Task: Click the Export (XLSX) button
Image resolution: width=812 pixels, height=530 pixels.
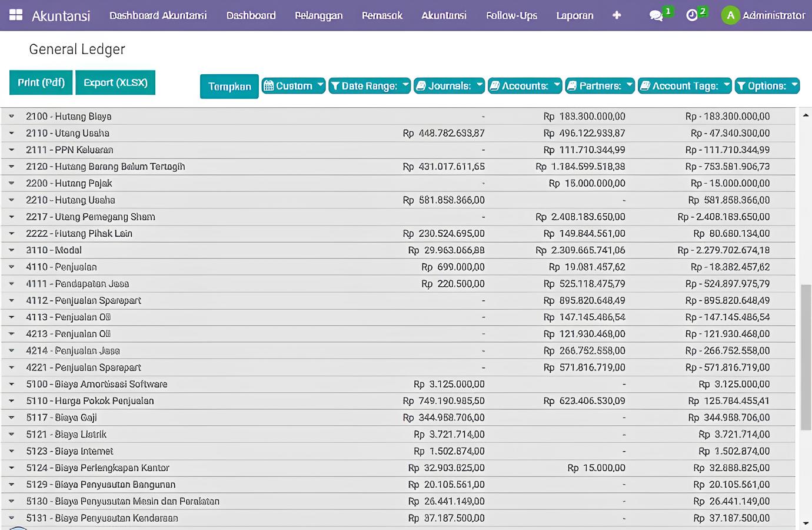Action: 115,82
